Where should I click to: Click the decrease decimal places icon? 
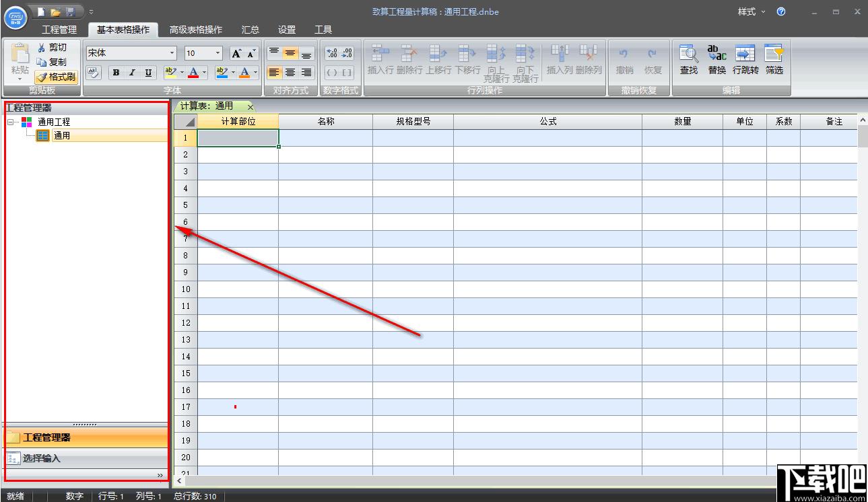347,53
